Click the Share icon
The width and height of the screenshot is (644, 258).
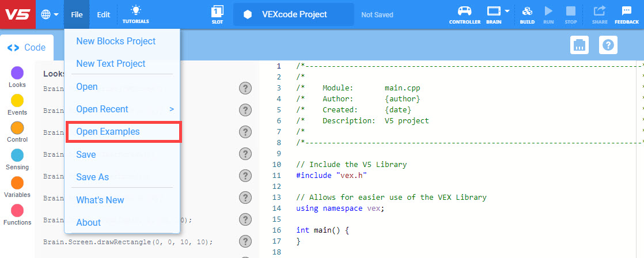point(600,14)
